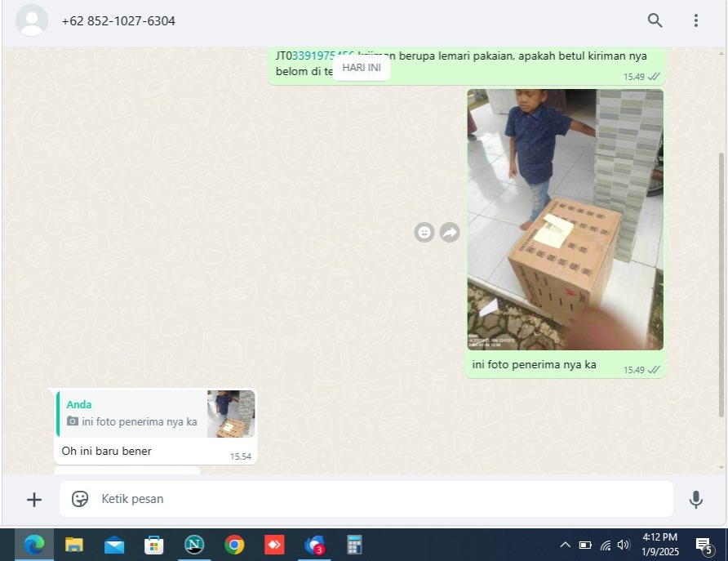This screenshot has height=561, width=728.
Task: Click the Ketik pesan message field
Action: (x=366, y=499)
